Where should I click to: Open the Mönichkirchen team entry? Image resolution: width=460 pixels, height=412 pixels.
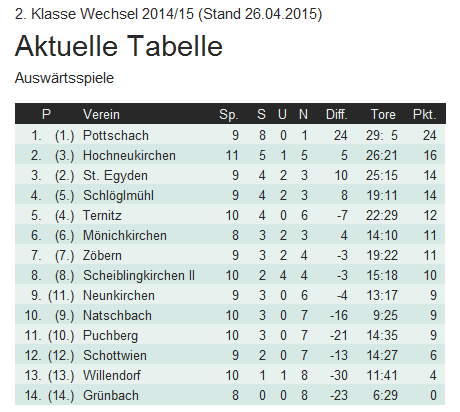click(125, 235)
